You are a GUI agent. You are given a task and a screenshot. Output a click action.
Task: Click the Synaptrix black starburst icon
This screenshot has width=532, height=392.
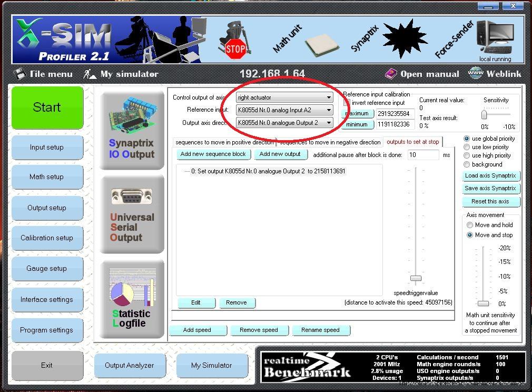(x=405, y=38)
